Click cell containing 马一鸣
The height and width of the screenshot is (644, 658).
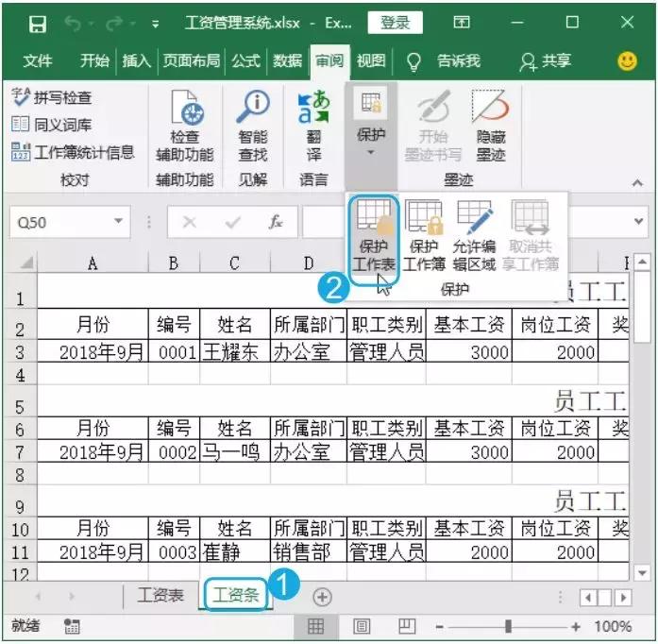coord(234,452)
